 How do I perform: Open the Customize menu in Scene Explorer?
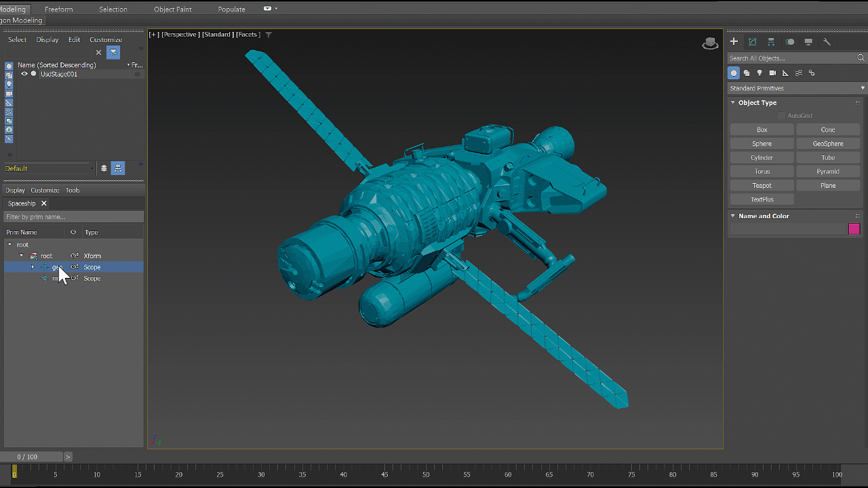coord(106,39)
